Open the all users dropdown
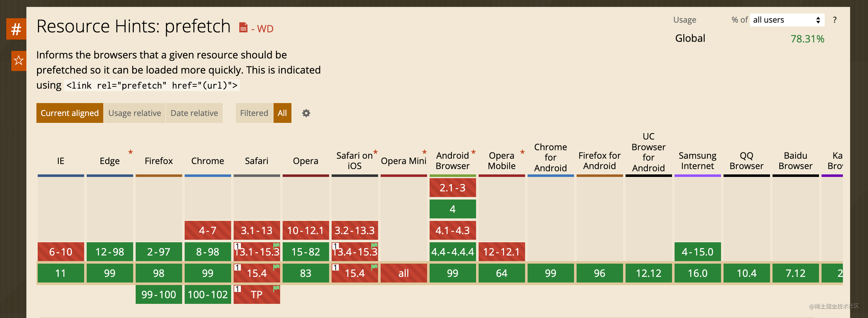The image size is (868, 318). [x=786, y=20]
